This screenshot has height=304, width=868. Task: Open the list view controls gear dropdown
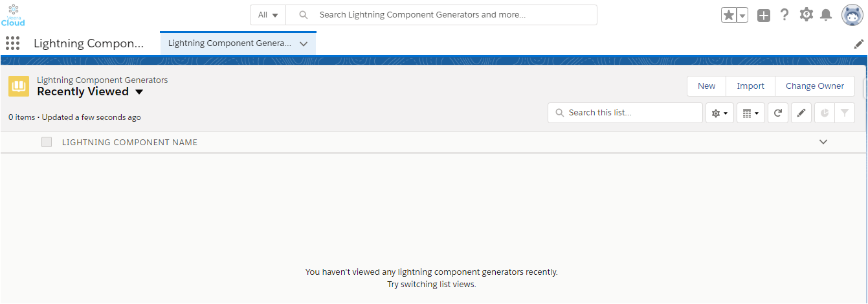pyautogui.click(x=720, y=113)
